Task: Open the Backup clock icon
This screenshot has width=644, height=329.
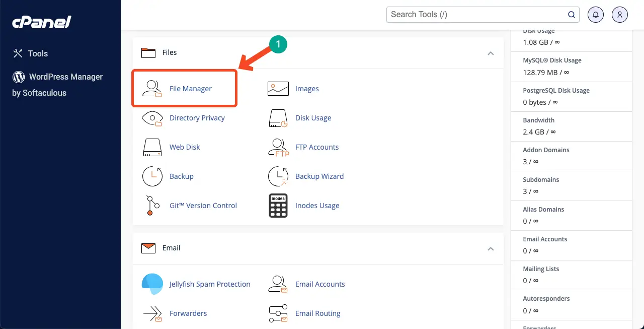Action: tap(152, 176)
